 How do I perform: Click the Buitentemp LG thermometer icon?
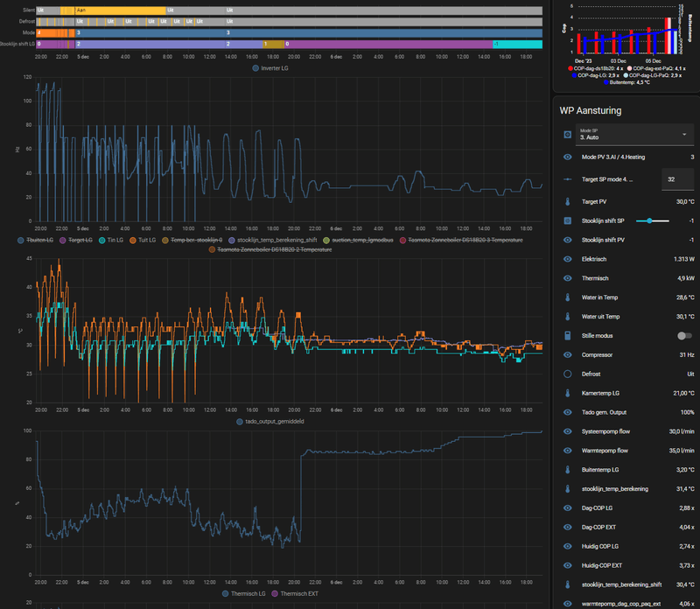pyautogui.click(x=567, y=469)
